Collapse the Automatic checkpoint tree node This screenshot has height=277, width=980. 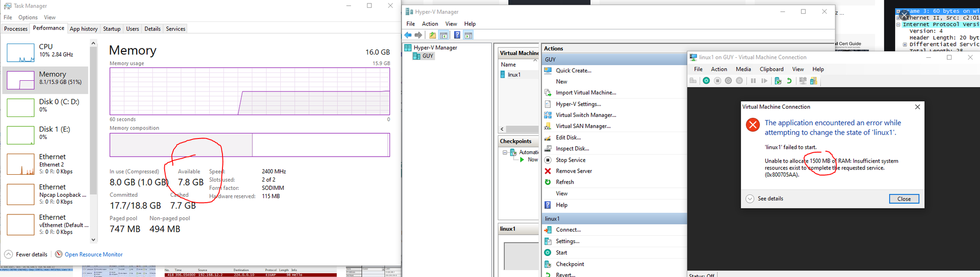click(505, 152)
